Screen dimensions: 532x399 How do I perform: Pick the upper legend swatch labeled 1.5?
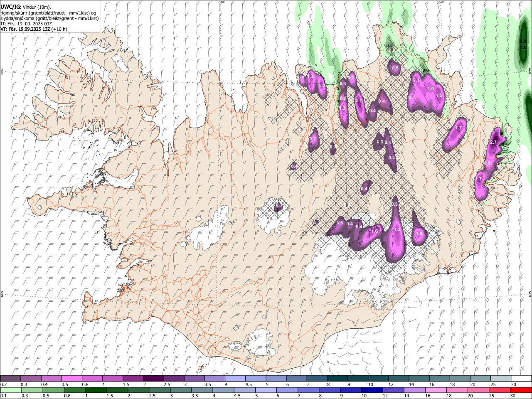[x=133, y=378]
